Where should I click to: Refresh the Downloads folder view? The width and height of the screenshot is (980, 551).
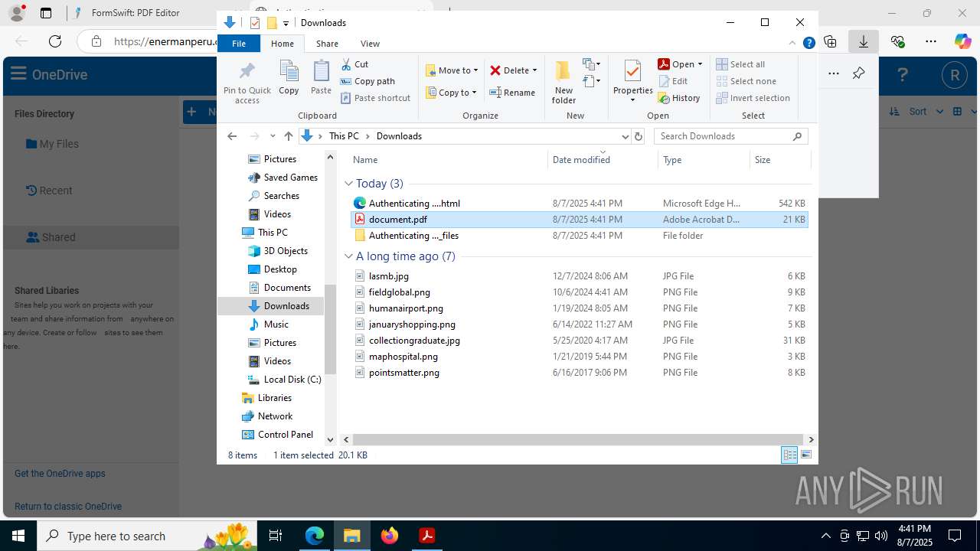639,136
